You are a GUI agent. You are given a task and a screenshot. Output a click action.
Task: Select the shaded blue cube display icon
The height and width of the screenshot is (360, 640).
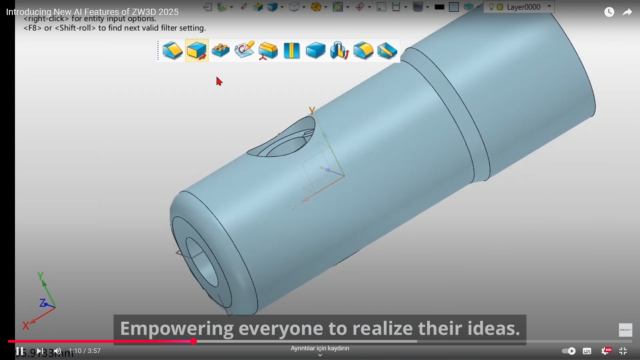tap(272, 7)
